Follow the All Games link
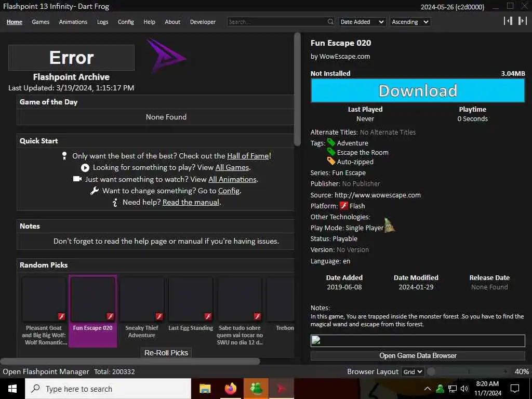 coord(232,167)
